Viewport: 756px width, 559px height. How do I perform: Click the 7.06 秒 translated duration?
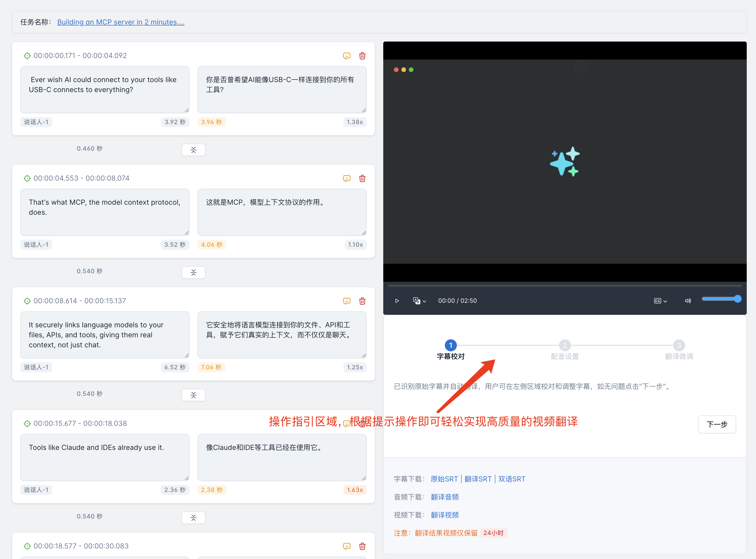[211, 367]
